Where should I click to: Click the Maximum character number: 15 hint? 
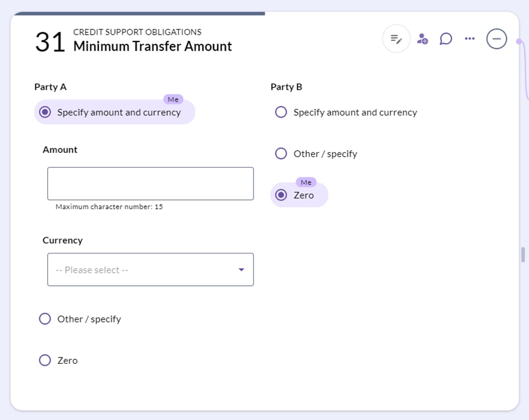(x=109, y=207)
